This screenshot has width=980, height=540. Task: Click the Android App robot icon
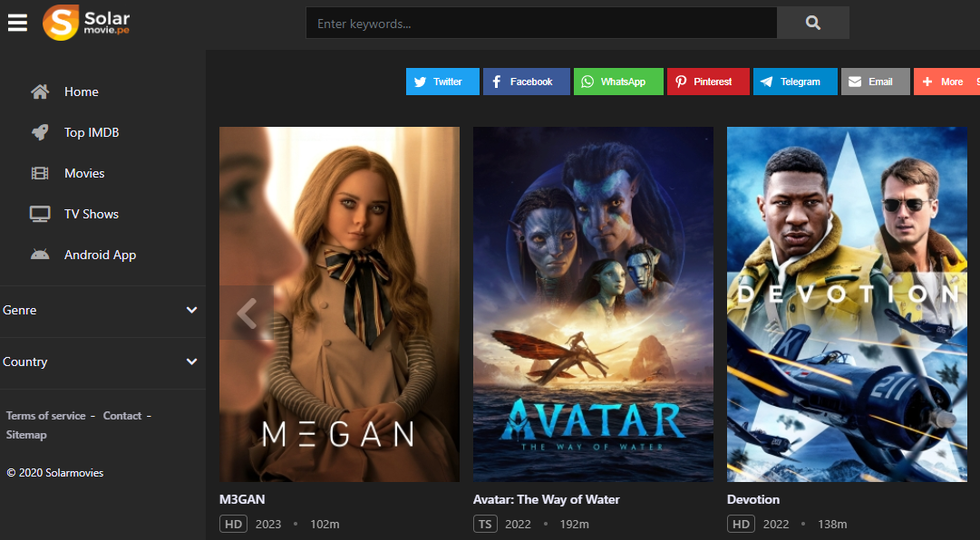40,255
